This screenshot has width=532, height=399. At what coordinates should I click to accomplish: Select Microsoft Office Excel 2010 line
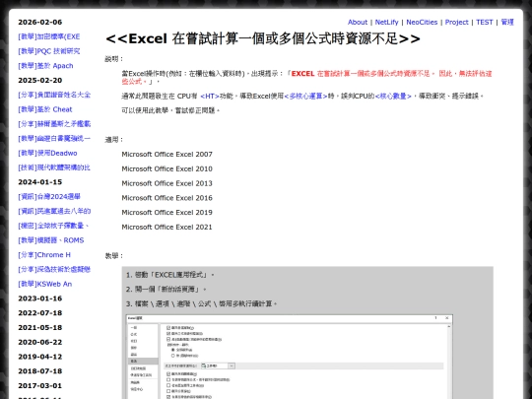[x=166, y=169]
